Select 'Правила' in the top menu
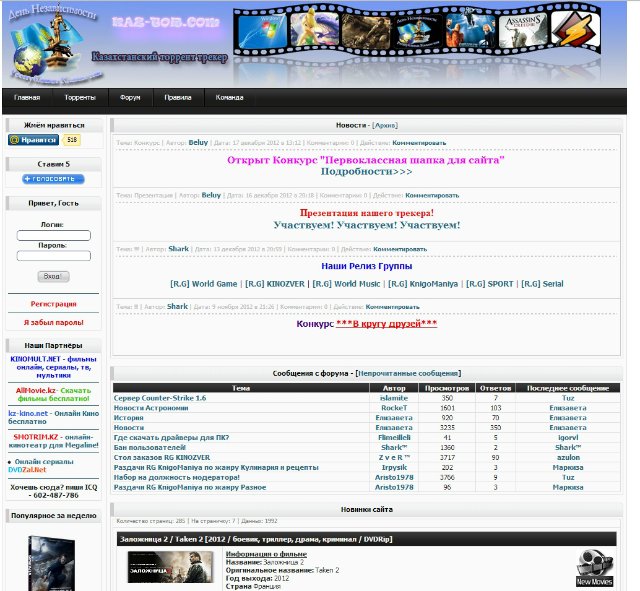 [x=178, y=98]
